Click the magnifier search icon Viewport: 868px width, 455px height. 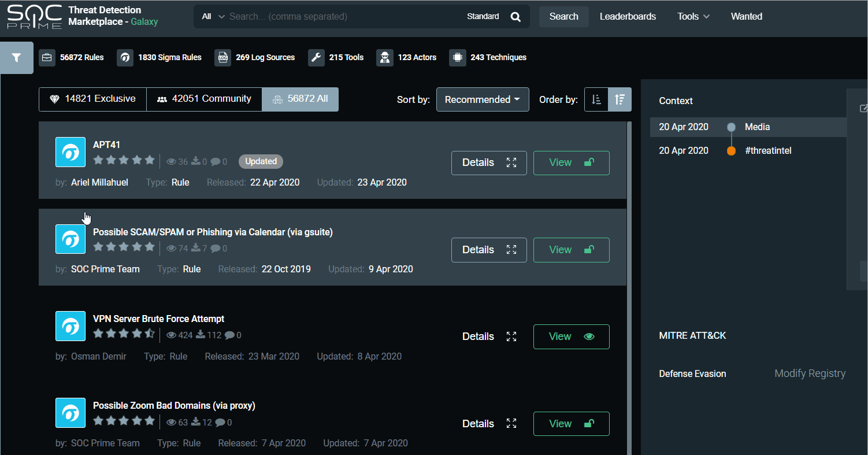click(x=515, y=17)
